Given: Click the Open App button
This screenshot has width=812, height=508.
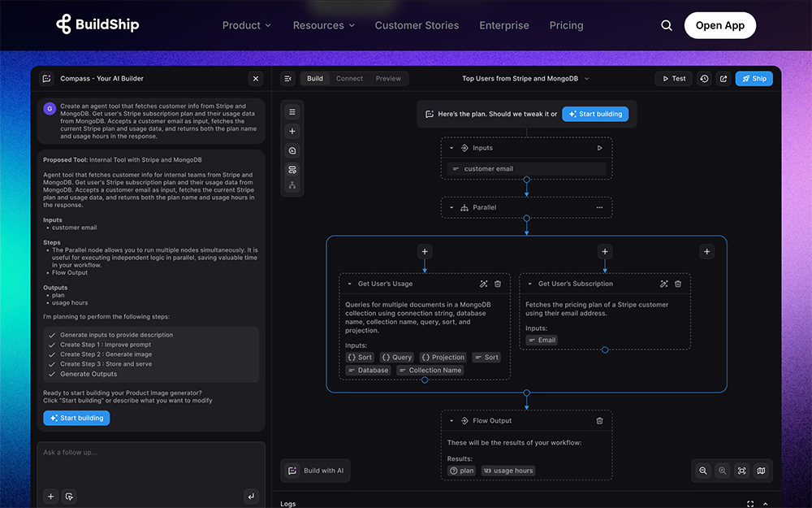Looking at the screenshot, I should tap(719, 25).
